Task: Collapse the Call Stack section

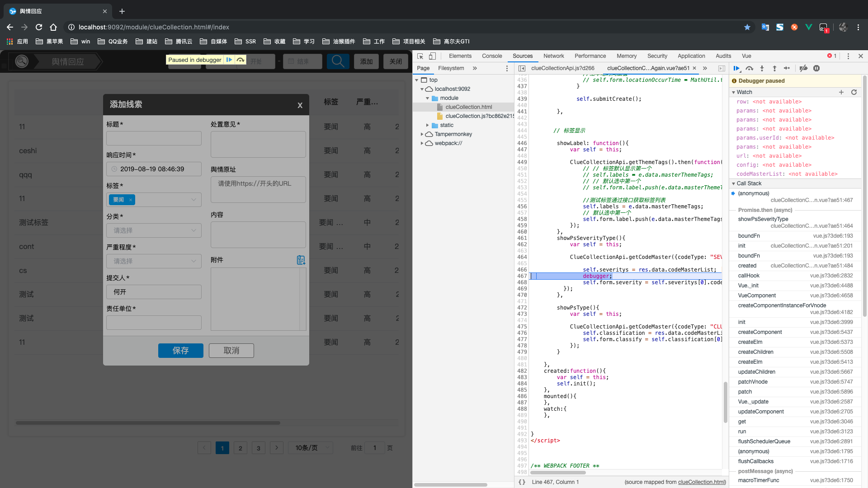Action: pos(734,183)
